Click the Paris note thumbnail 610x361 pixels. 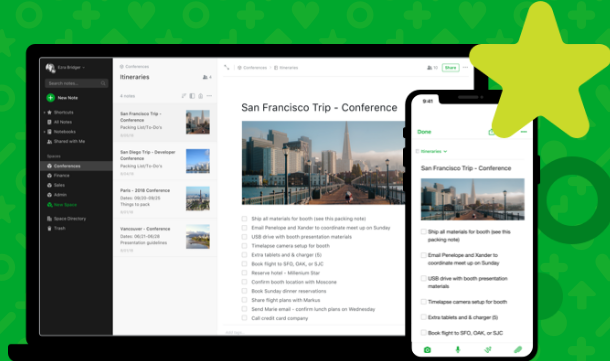[x=198, y=198]
